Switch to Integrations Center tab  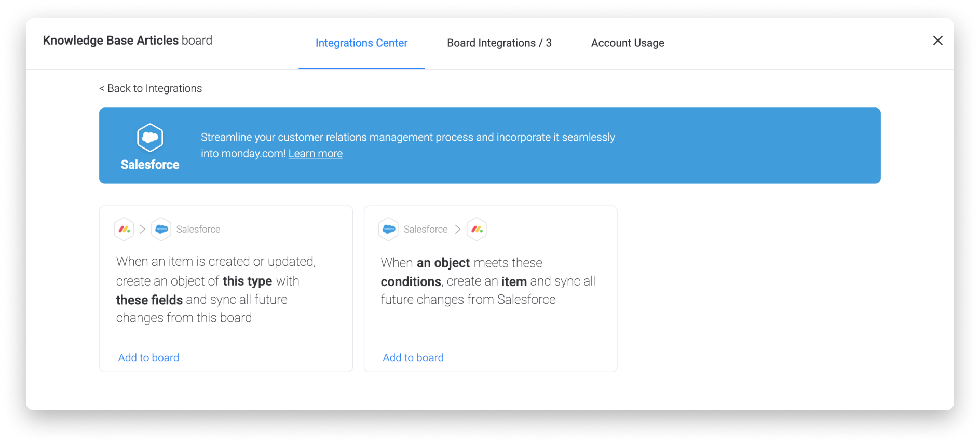361,43
